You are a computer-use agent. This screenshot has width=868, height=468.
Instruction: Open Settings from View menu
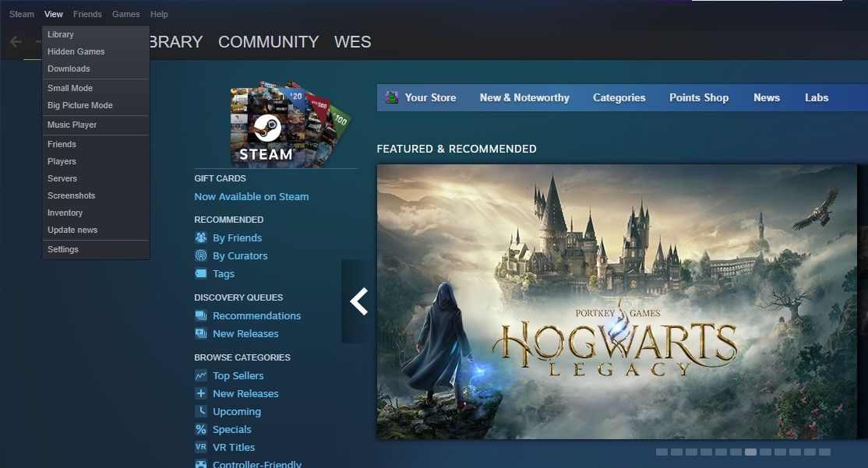[96, 249]
